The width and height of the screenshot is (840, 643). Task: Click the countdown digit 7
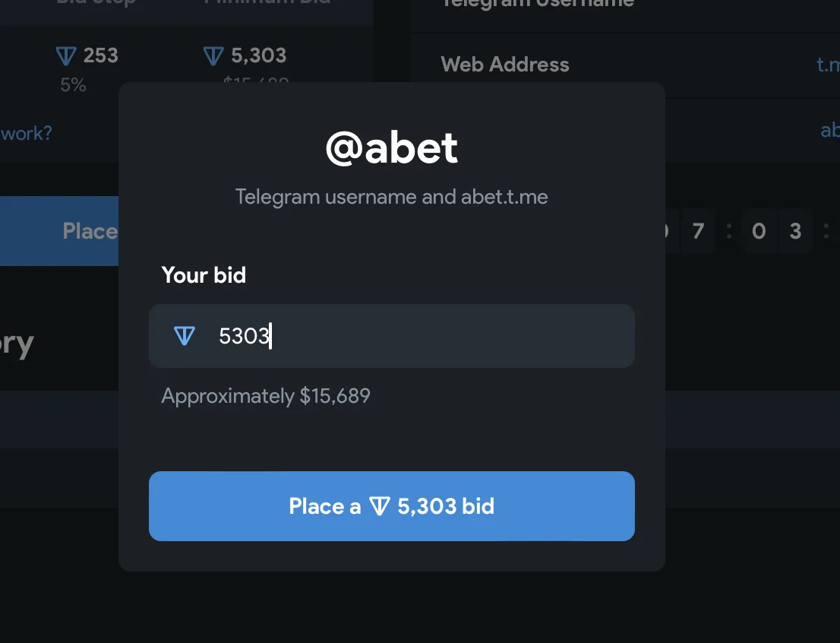tap(697, 231)
